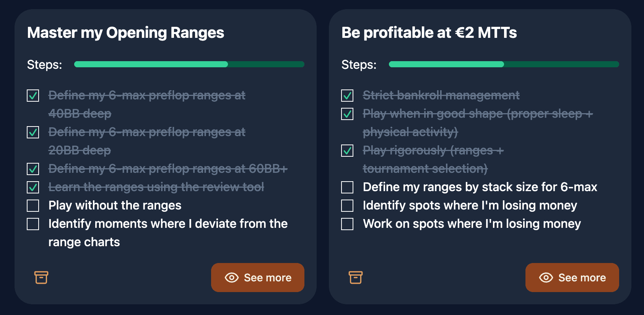
Task: Select the "Be profitable at €2 MTTs" title
Action: (429, 33)
